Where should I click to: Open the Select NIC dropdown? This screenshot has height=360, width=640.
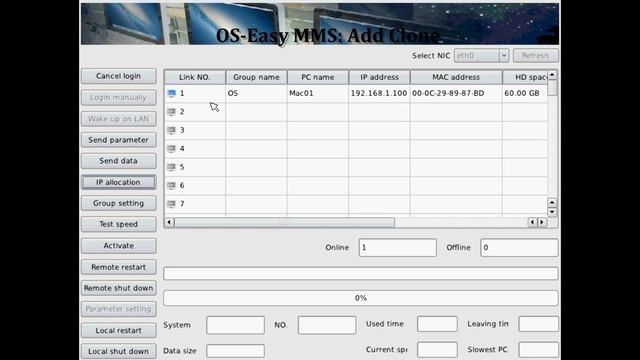(x=481, y=56)
